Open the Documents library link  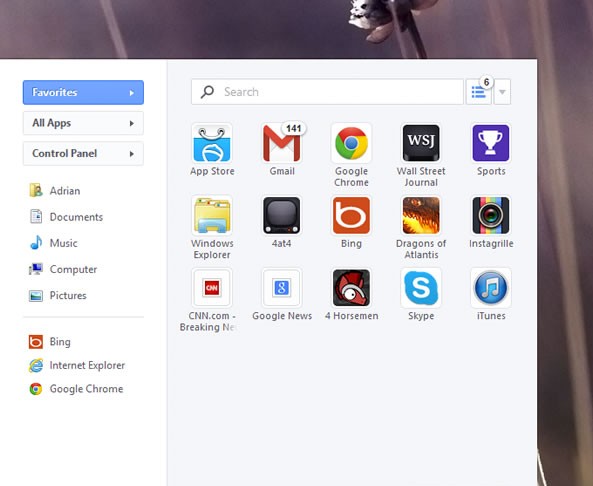(66, 217)
